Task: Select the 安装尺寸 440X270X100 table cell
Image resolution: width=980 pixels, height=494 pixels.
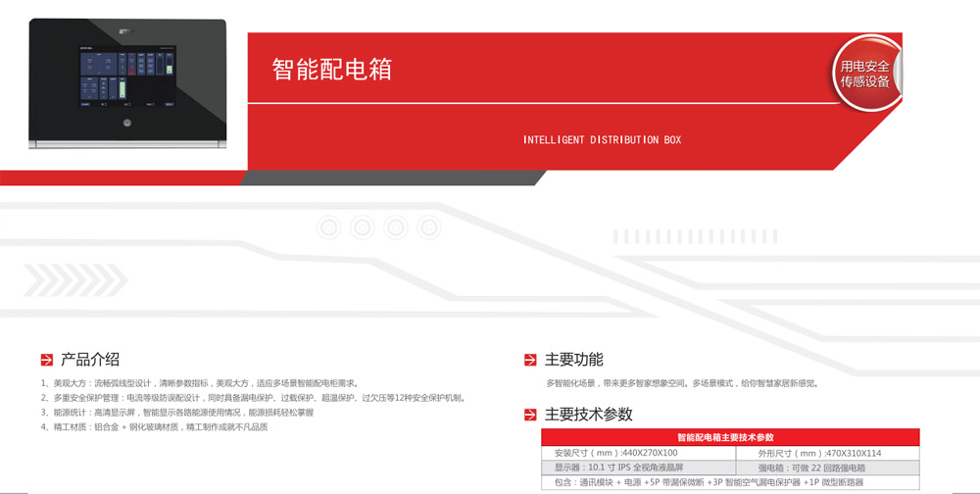Action: pos(637,453)
